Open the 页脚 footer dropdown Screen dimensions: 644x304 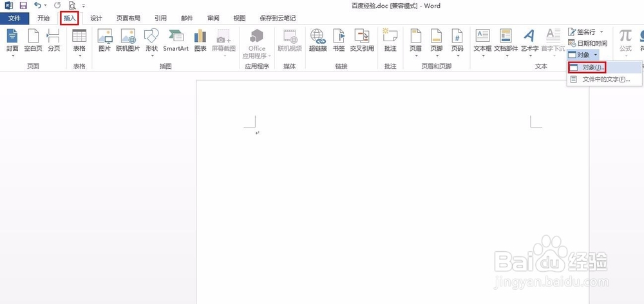click(436, 42)
